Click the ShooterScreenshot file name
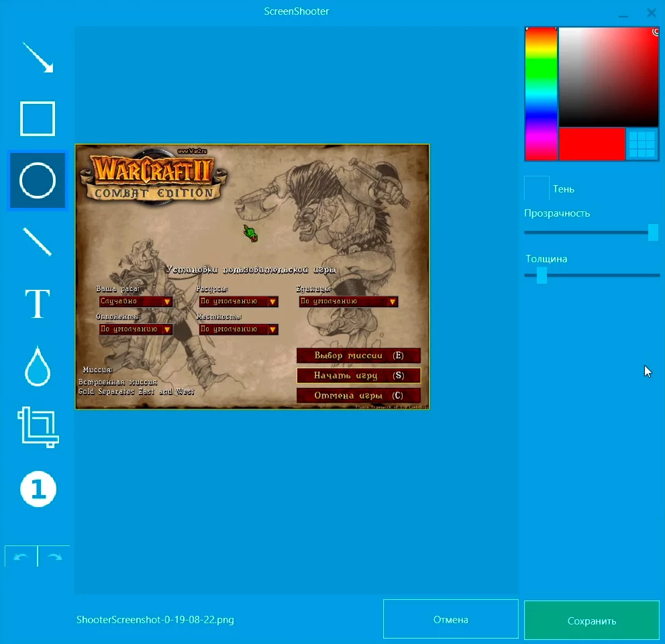The width and height of the screenshot is (665, 644). [155, 620]
